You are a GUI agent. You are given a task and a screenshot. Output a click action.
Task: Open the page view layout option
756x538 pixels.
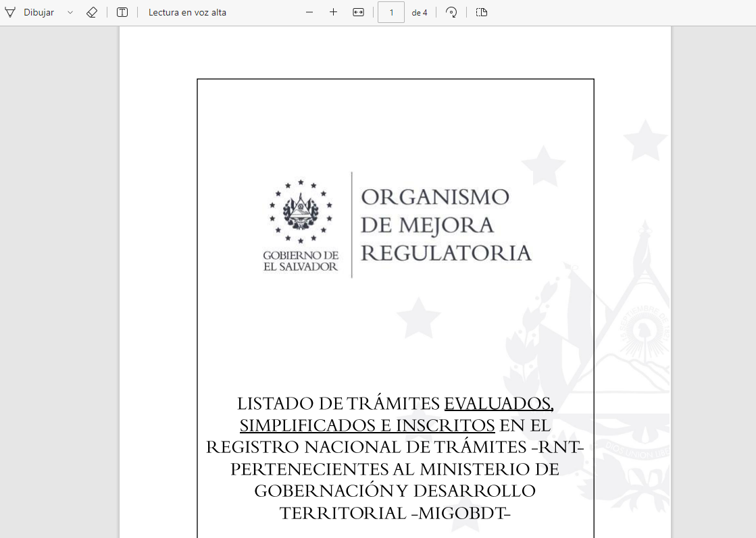[482, 13]
